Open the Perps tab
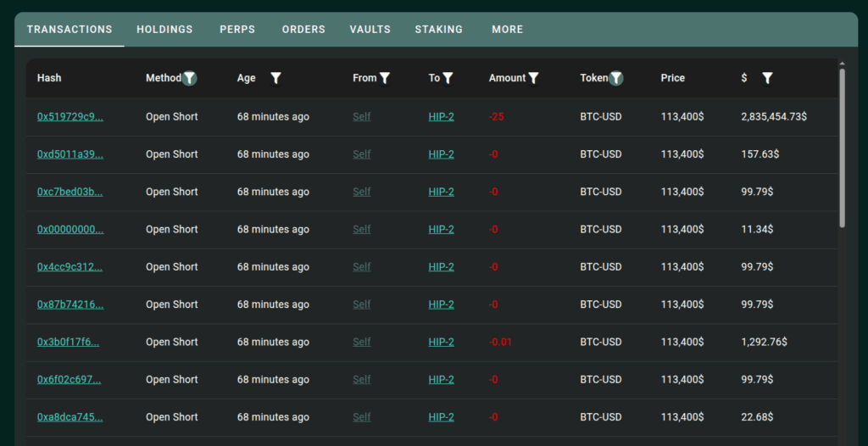Viewport: 868px width, 446px height. point(237,29)
